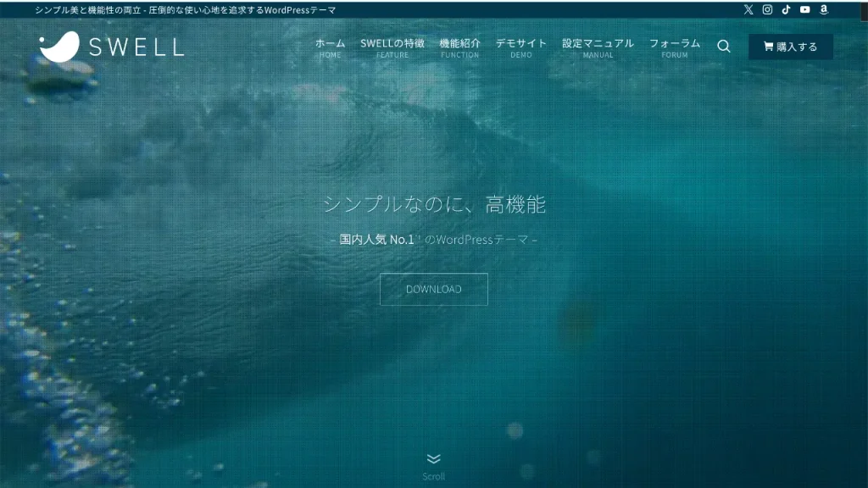The image size is (868, 488).
Task: Click the footnote marker after No.1
Action: (x=419, y=237)
